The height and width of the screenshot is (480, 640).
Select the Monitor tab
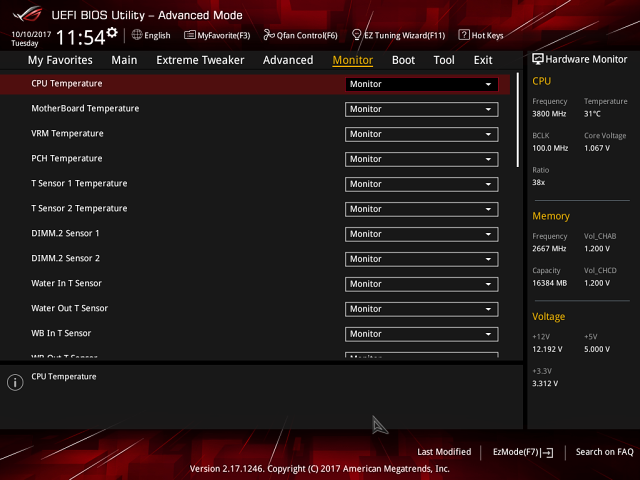tap(353, 60)
